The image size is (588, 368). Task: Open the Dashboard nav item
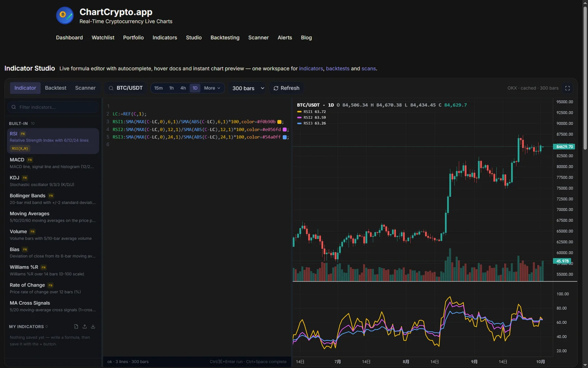tap(69, 38)
